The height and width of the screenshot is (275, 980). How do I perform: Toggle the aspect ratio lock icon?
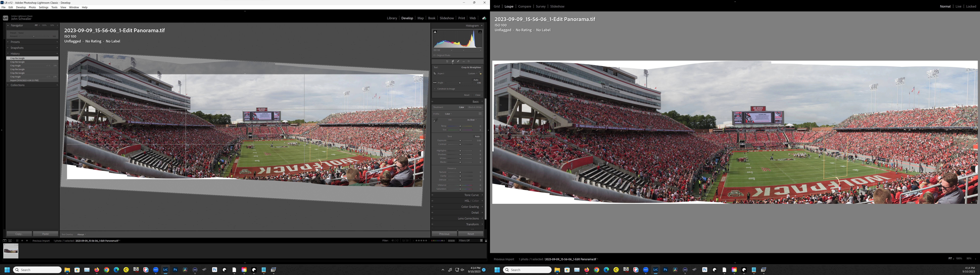[480, 73]
